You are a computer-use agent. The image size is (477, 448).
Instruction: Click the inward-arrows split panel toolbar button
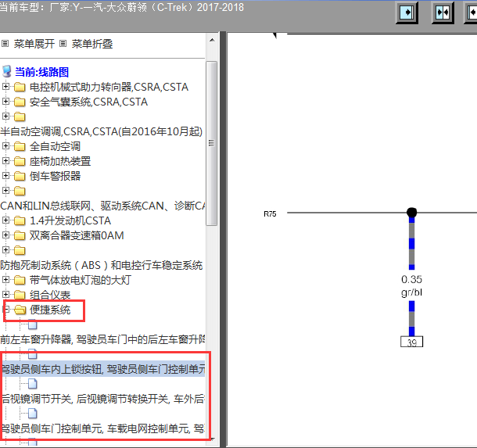[x=443, y=13]
